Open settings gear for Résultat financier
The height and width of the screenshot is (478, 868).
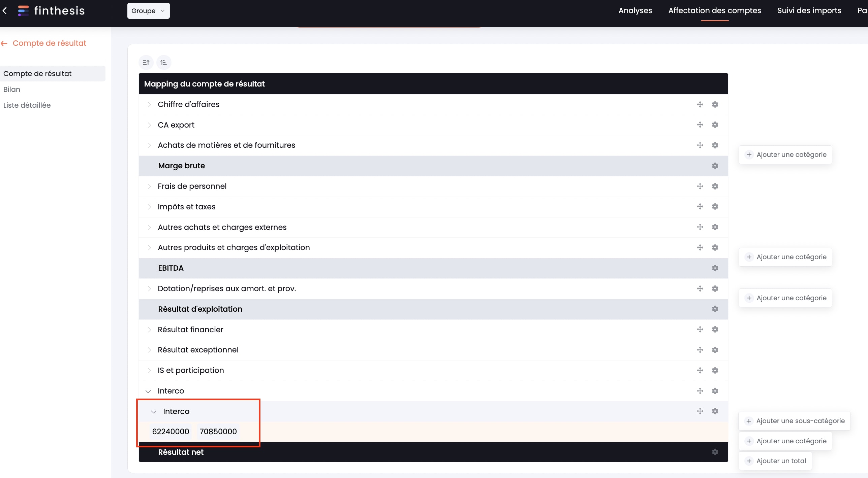pyautogui.click(x=715, y=329)
